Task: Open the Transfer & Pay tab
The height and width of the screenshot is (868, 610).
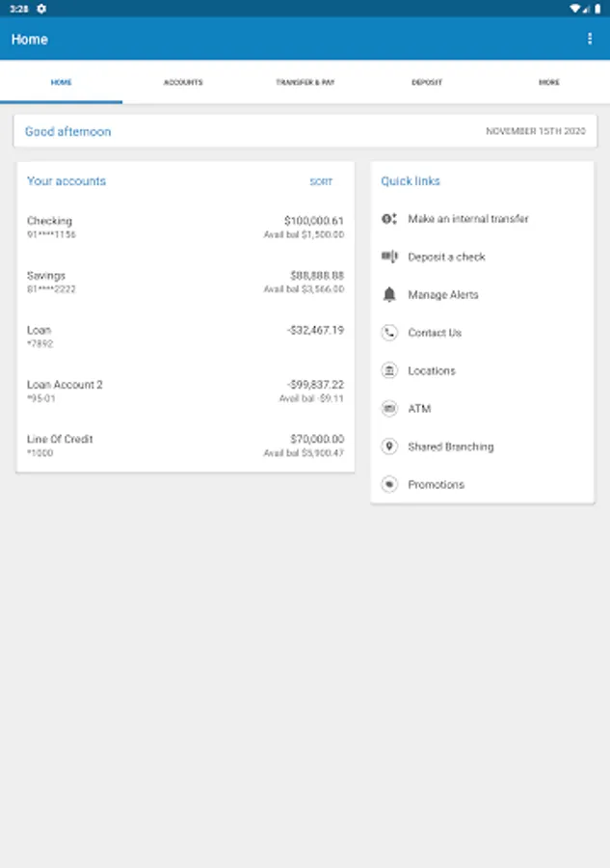Action: click(305, 82)
